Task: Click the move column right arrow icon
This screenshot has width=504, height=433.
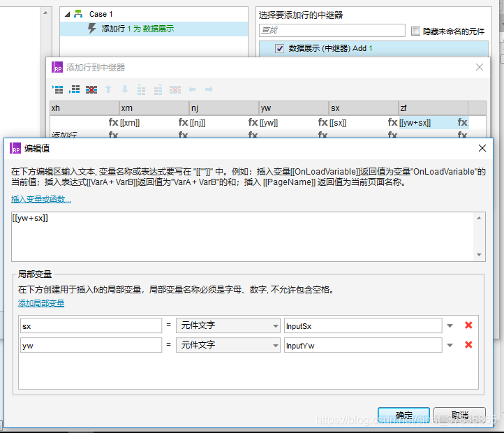Action: (209, 89)
